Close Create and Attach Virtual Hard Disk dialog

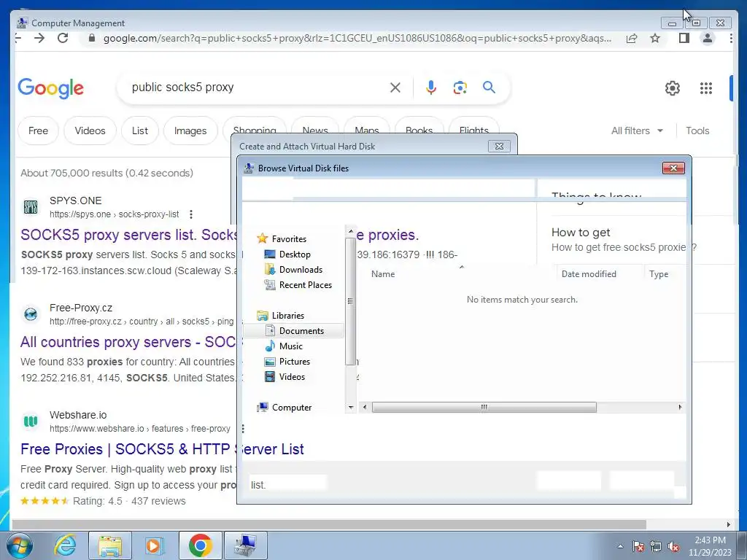499,146
